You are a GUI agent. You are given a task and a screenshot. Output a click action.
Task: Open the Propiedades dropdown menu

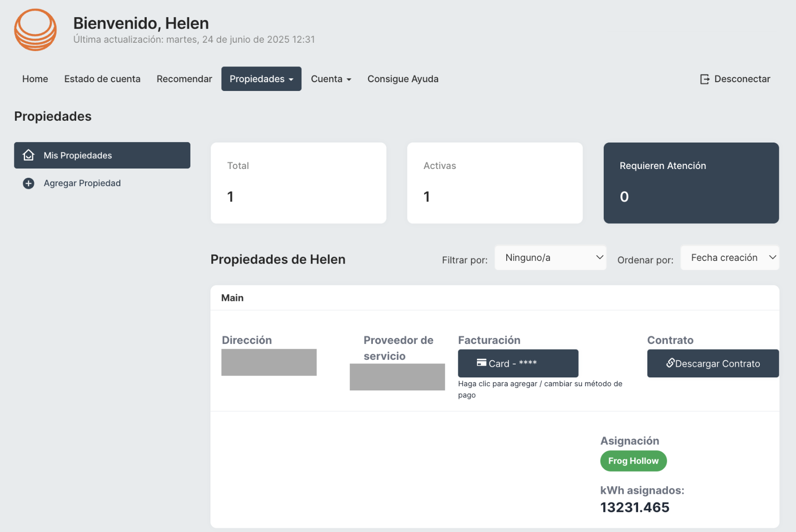[261, 79]
